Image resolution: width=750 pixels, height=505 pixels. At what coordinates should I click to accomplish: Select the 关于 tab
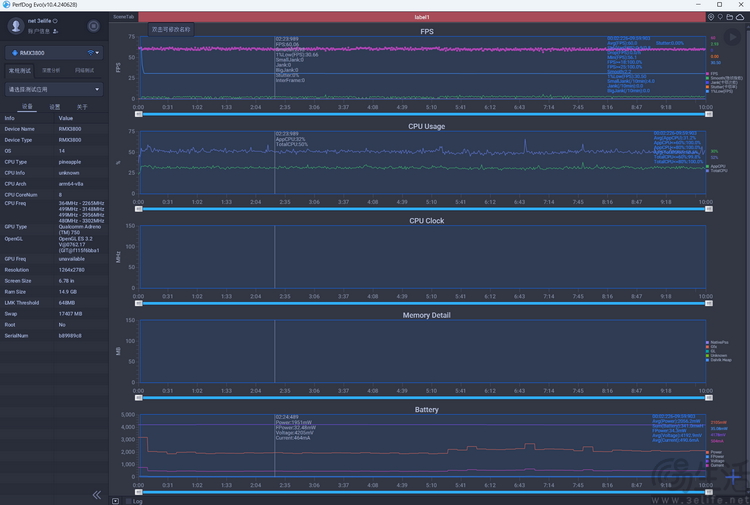82,107
